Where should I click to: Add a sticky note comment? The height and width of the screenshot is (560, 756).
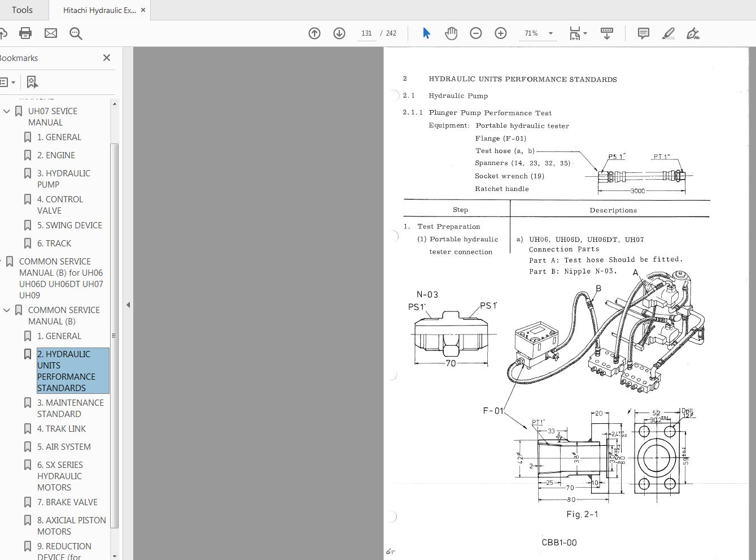pos(643,33)
